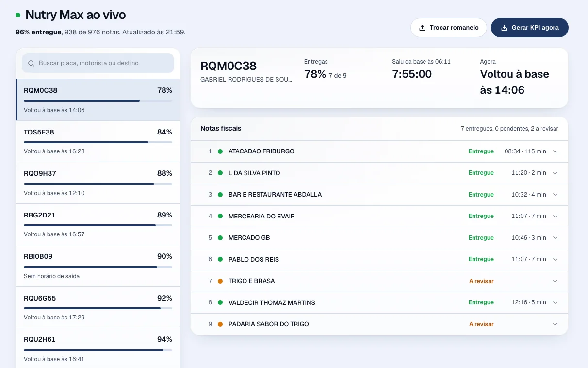Click elapsed time 7:55:00

[412, 74]
